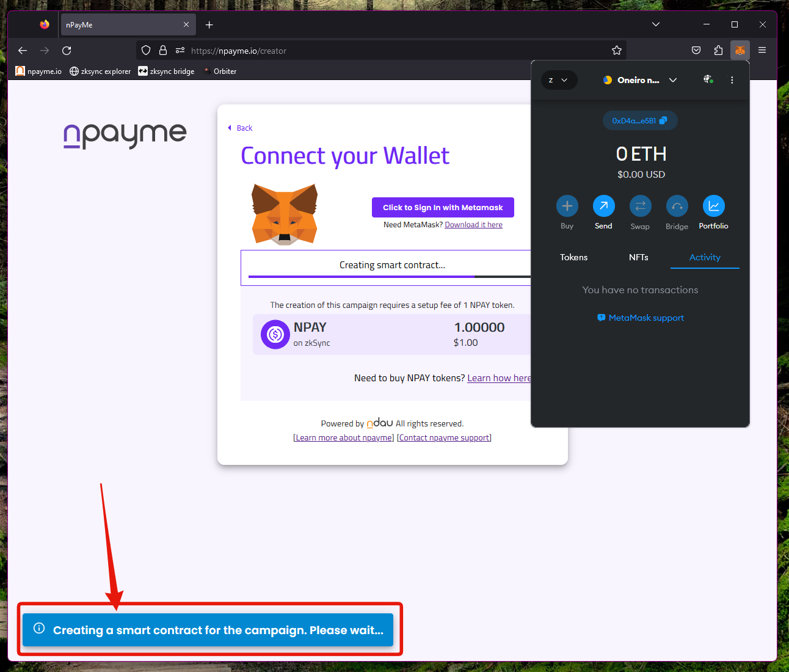
Task: Close the nPayMe tab
Action: (186, 25)
